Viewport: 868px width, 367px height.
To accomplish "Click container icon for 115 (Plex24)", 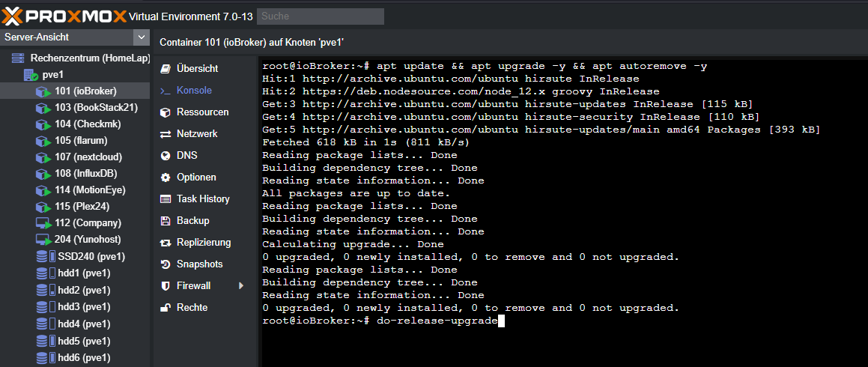I will (43, 207).
